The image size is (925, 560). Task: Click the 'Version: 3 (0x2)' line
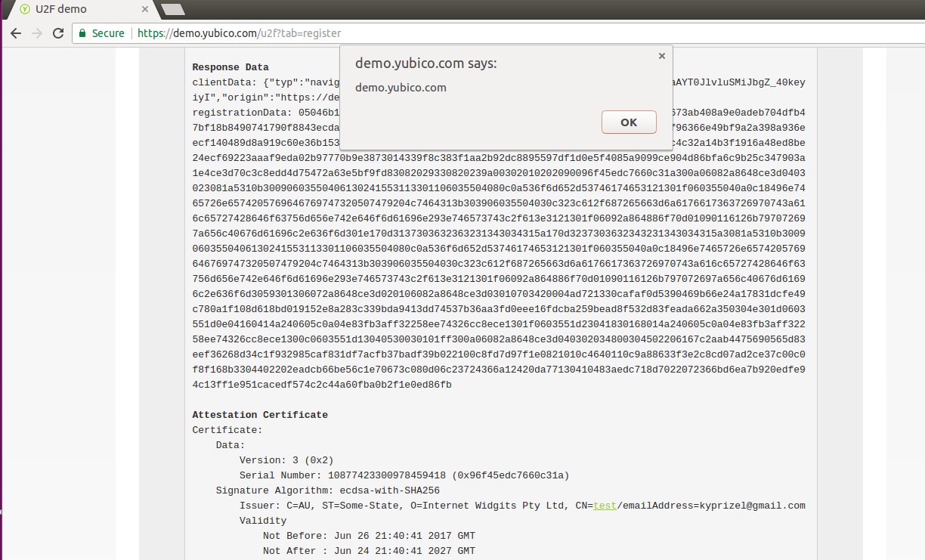pyautogui.click(x=286, y=460)
